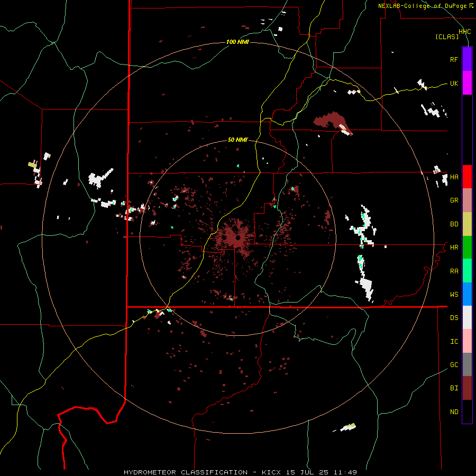The width and height of the screenshot is (476, 476).
Task: Click the DS legend label
Action: [454, 318]
